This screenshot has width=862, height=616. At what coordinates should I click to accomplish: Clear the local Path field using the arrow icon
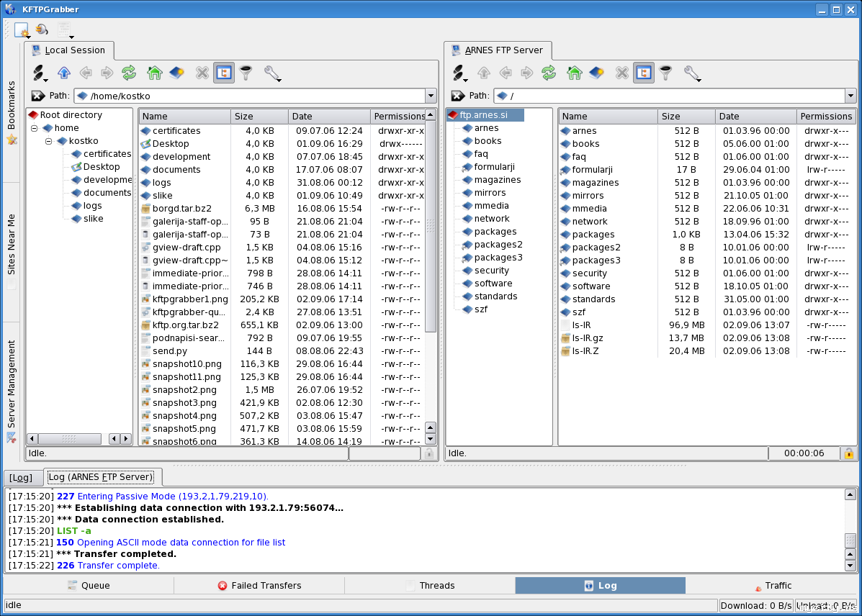click(37, 96)
